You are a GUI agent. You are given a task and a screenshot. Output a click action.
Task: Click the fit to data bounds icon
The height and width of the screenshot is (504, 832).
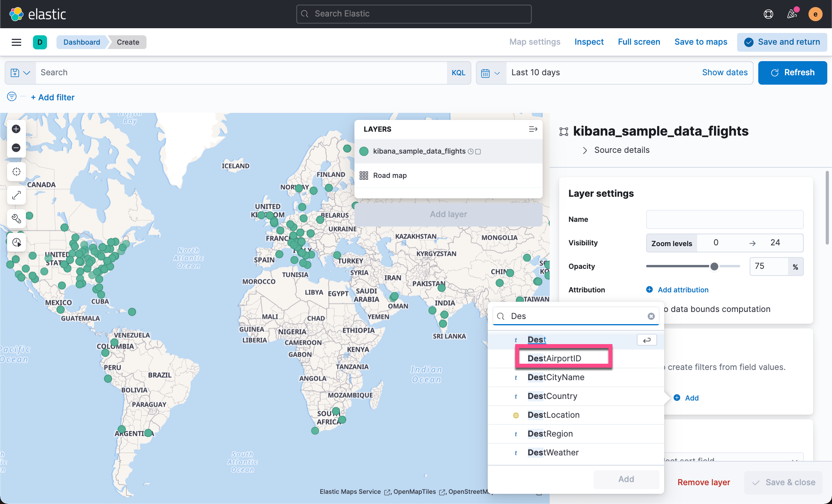pos(16,172)
